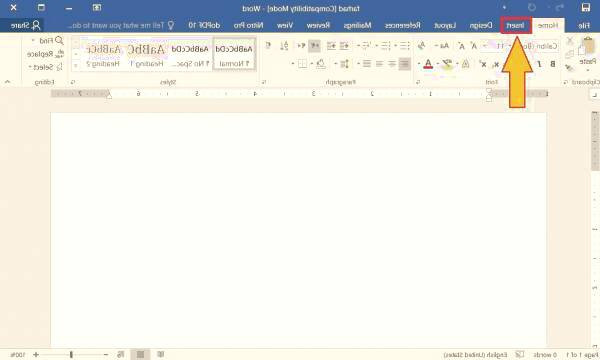Toggle the Print Layout view in status bar
600x360 pixels.
(140, 355)
